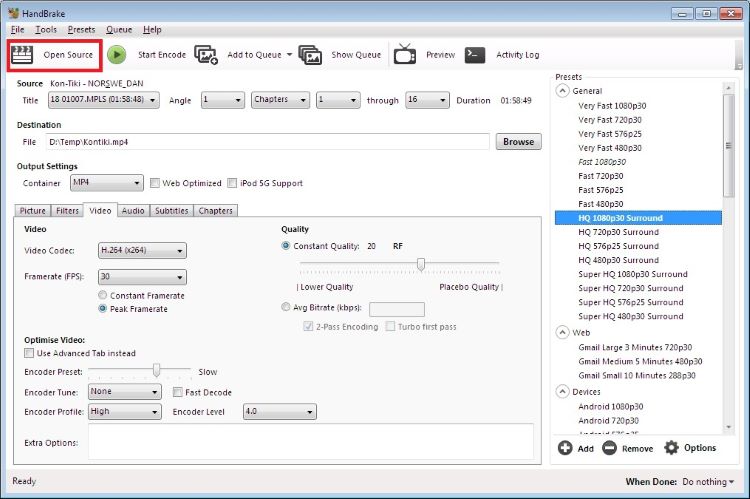Open preset Options gear icon
This screenshot has height=499, width=750.
pyautogui.click(x=671, y=448)
